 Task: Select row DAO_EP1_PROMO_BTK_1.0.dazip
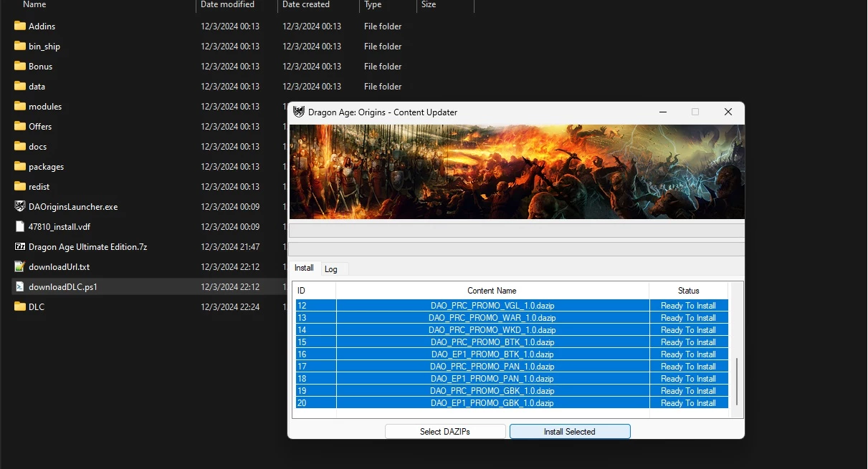[x=512, y=354]
